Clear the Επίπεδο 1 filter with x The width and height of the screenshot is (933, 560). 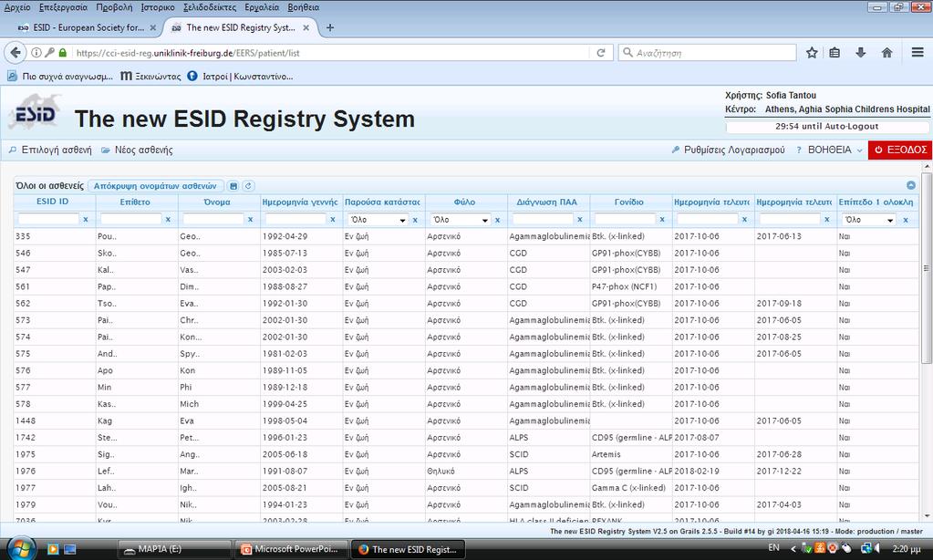point(906,220)
